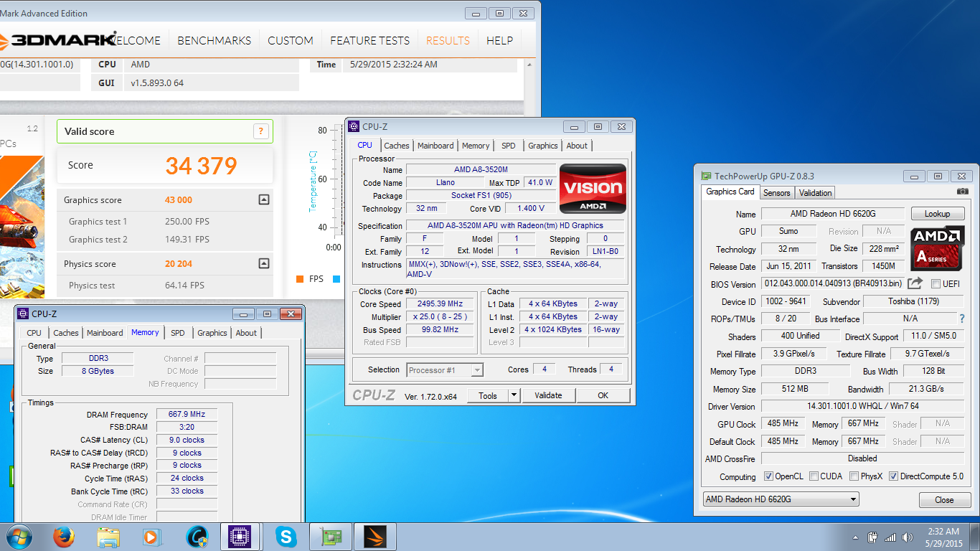The image size is (980, 551).
Task: Click the network signal icon in the tray
Action: click(890, 537)
